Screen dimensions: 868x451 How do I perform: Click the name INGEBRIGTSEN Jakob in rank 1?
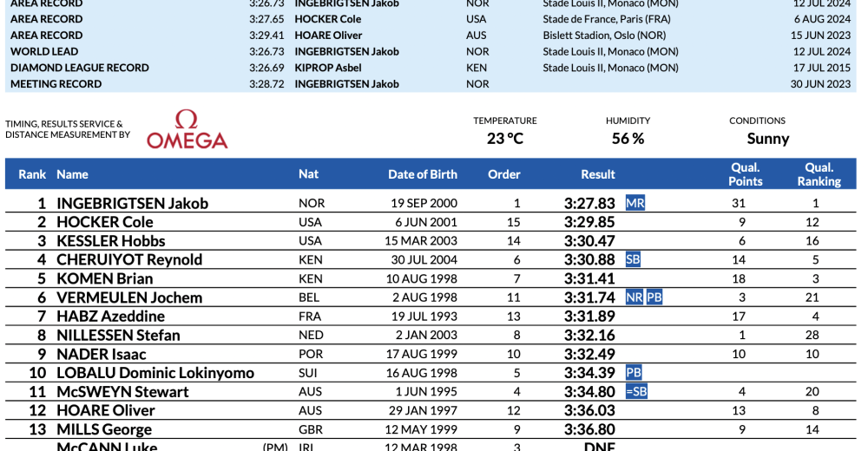coord(132,204)
